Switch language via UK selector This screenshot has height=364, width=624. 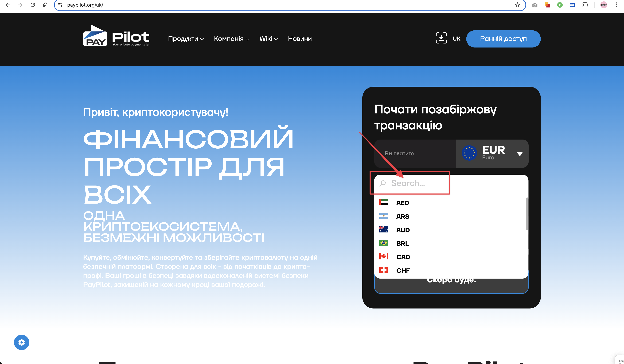(456, 39)
